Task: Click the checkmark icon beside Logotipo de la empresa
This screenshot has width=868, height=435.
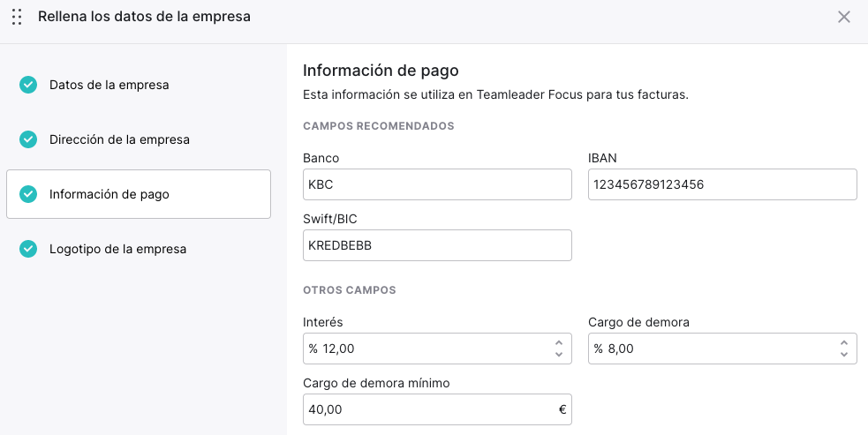Action: [x=28, y=249]
